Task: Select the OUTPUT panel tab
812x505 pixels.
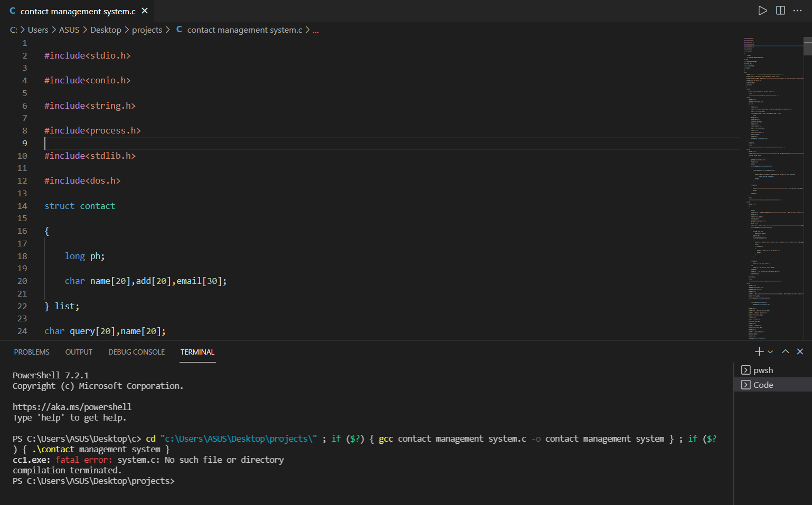Action: [79, 351]
